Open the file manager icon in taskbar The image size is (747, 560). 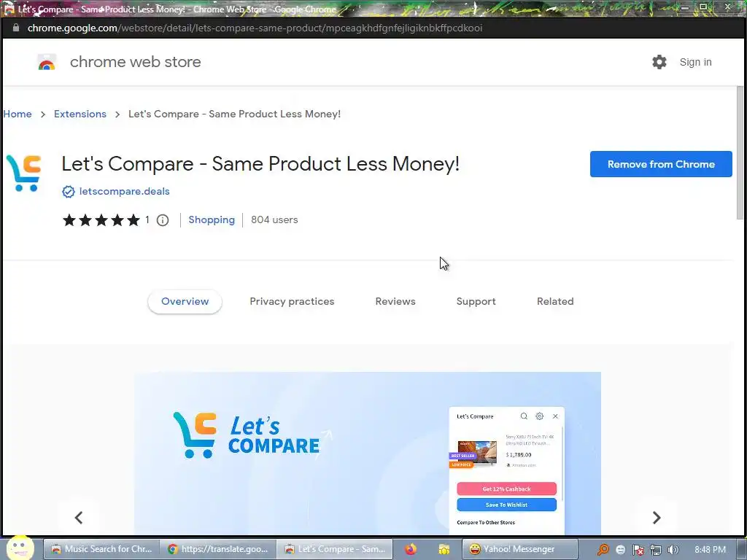(444, 549)
